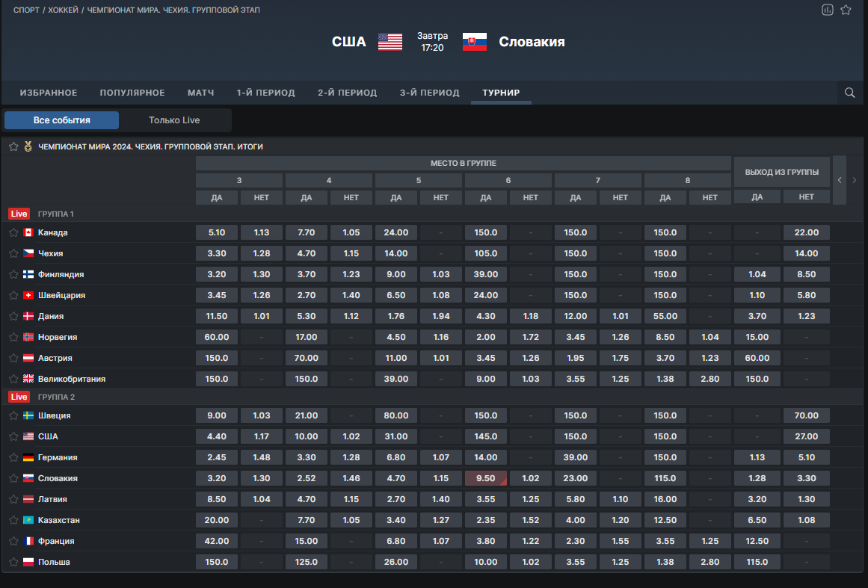Viewport: 868px width, 588px height.
Task: Click the medal icon beside tournament title
Action: 28,146
